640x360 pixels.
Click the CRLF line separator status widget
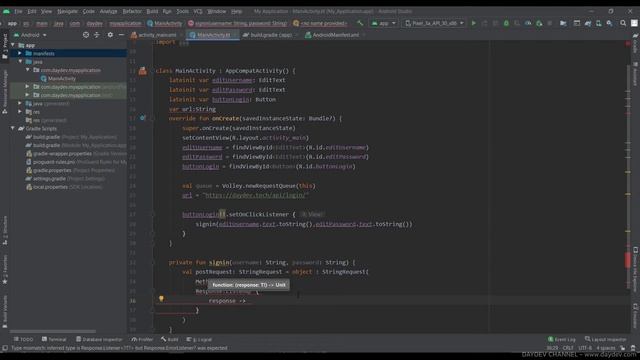coord(568,348)
